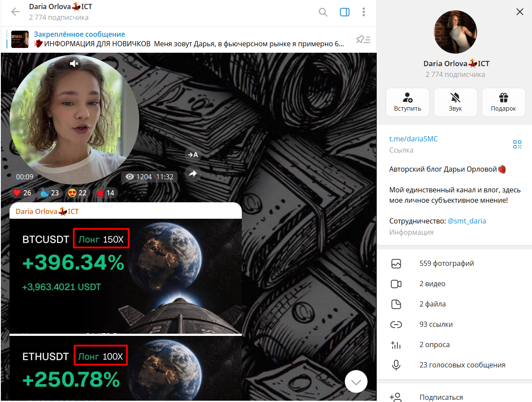
Task: Open the @smt_daria contact link
Action: click(x=467, y=221)
